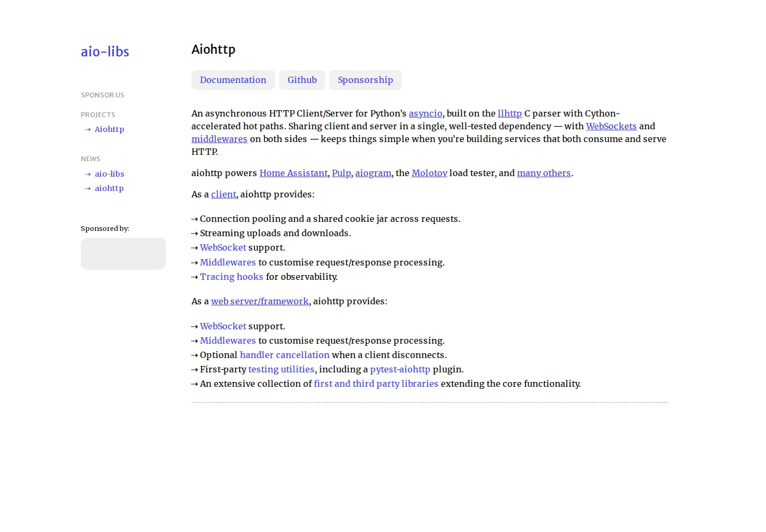This screenshot has width=766, height=532.
Task: Follow the asyncio link
Action: coord(426,113)
